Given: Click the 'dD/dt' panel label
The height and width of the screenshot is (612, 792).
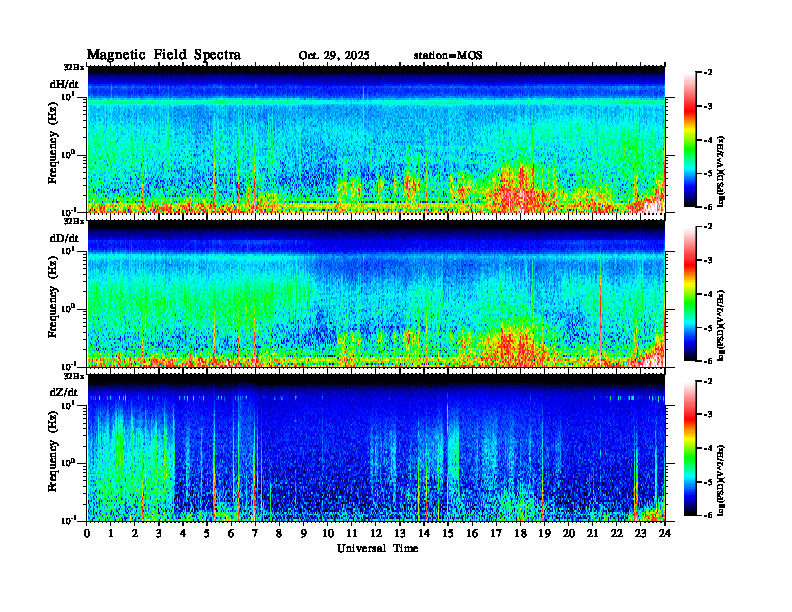Looking at the screenshot, I should pyautogui.click(x=64, y=238).
